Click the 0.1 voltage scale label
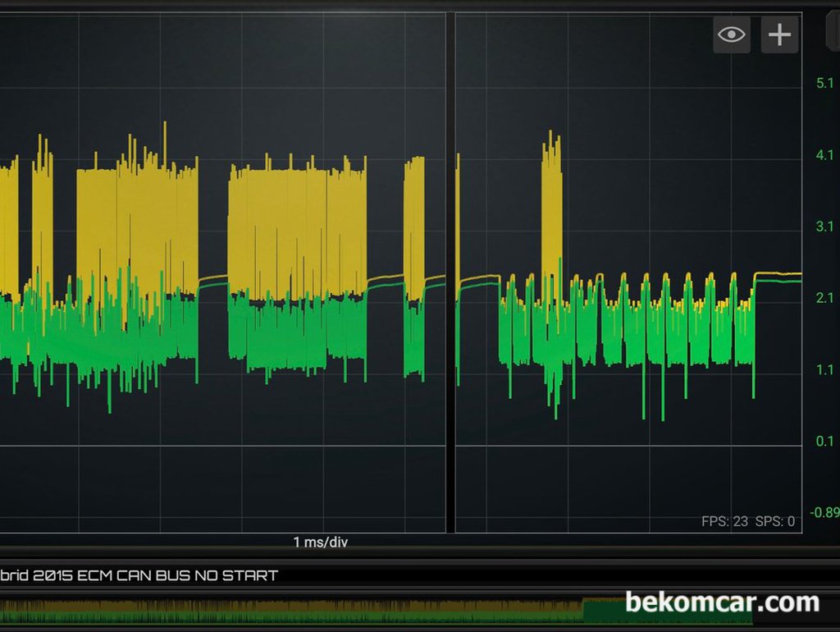840x632 pixels. click(x=824, y=441)
